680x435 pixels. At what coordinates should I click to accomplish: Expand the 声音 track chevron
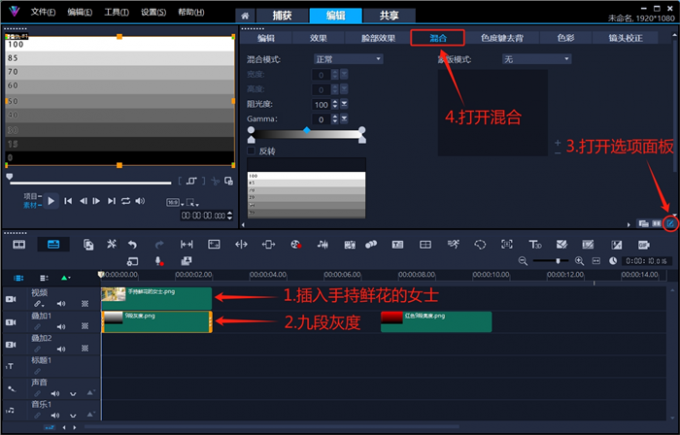pos(73,394)
